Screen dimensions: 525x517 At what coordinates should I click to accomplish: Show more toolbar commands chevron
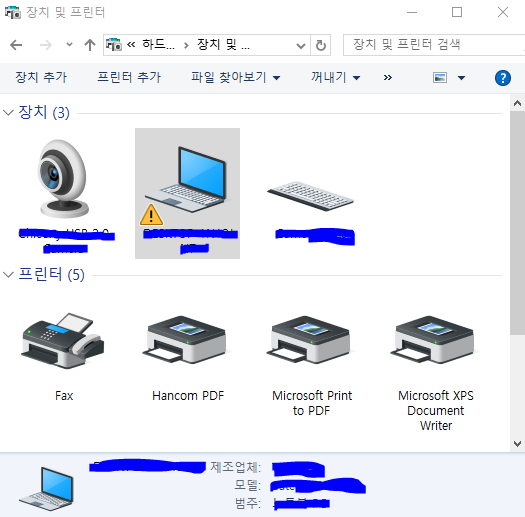click(x=387, y=78)
